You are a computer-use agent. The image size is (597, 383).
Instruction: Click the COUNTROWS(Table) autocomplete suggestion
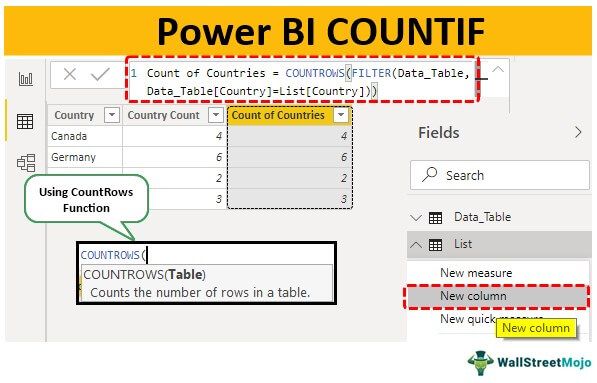tap(207, 283)
